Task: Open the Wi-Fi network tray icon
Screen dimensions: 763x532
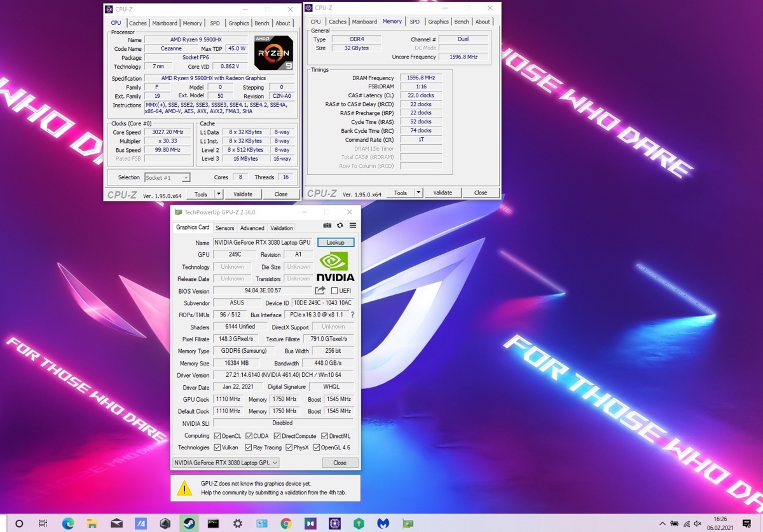Action: coord(687,524)
